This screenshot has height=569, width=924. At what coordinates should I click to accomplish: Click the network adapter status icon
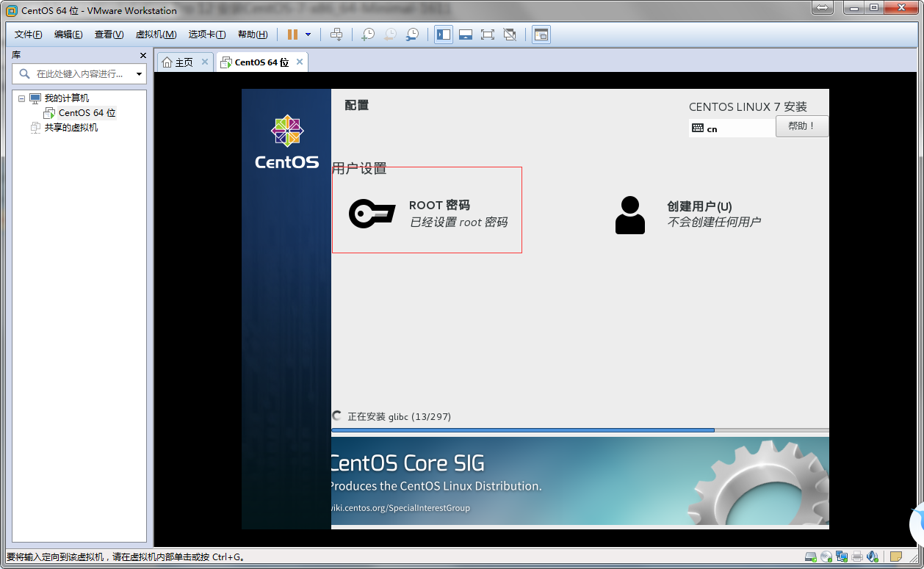coord(841,557)
